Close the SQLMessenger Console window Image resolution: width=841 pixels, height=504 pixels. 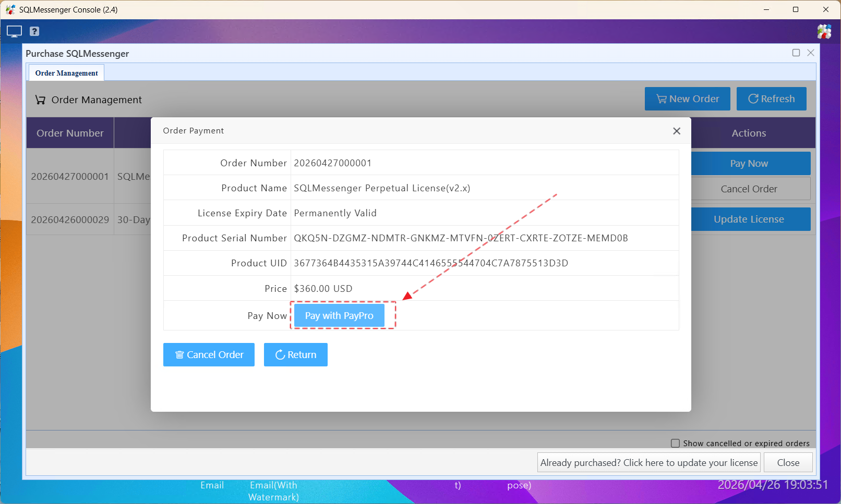click(x=826, y=9)
